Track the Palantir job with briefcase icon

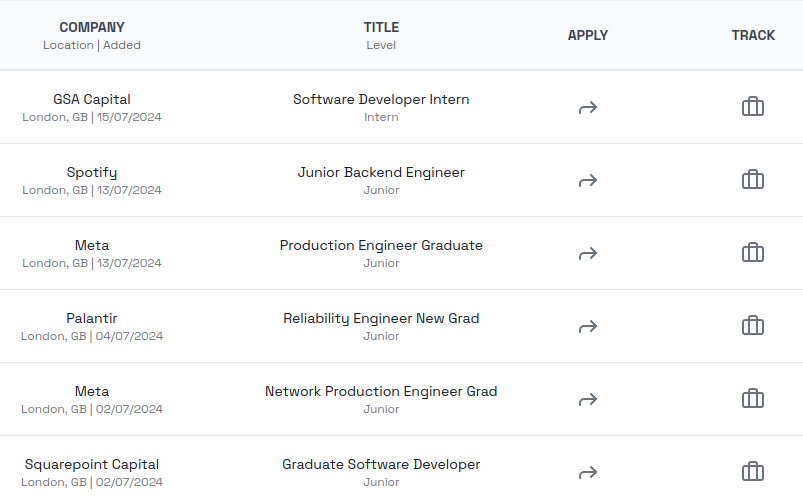click(x=753, y=326)
